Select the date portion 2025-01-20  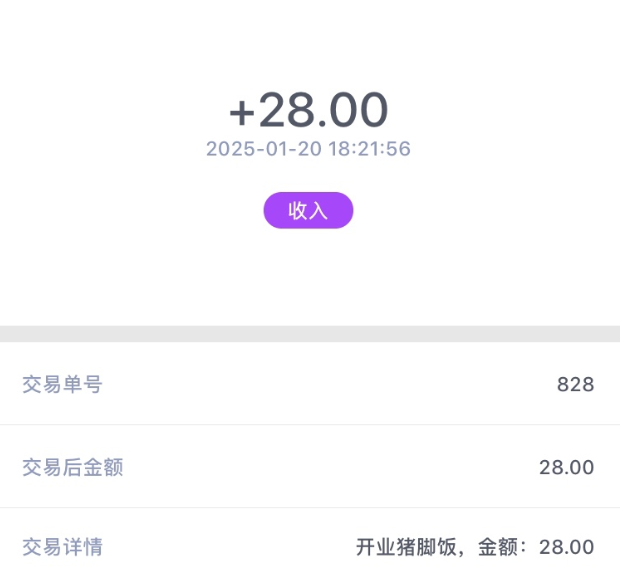(x=264, y=149)
